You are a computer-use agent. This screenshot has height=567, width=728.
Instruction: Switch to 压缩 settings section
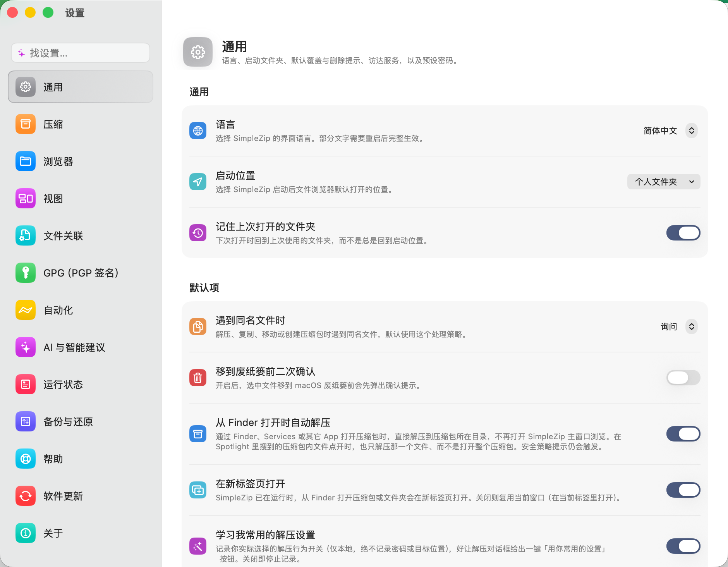pos(81,124)
